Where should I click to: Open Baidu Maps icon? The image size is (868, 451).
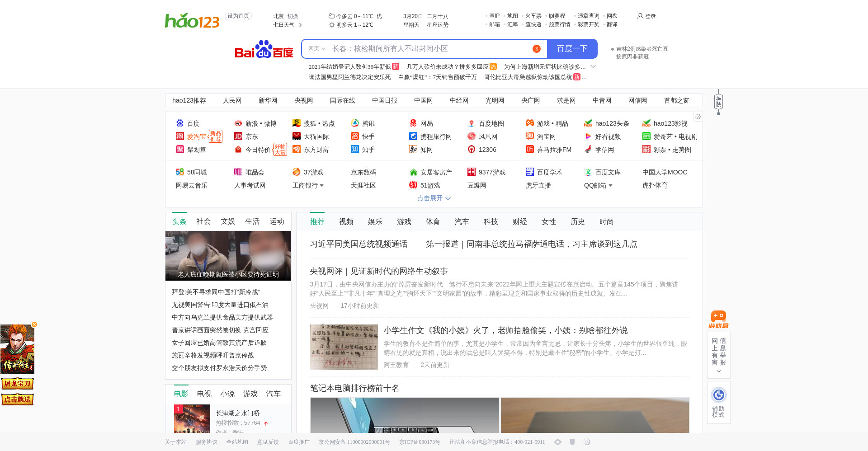click(x=472, y=123)
